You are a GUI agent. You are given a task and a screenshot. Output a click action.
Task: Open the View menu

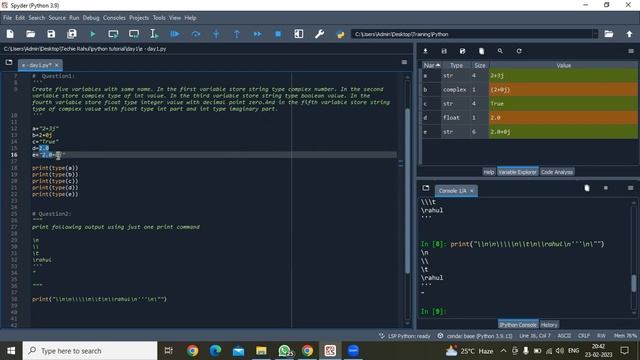(175, 18)
